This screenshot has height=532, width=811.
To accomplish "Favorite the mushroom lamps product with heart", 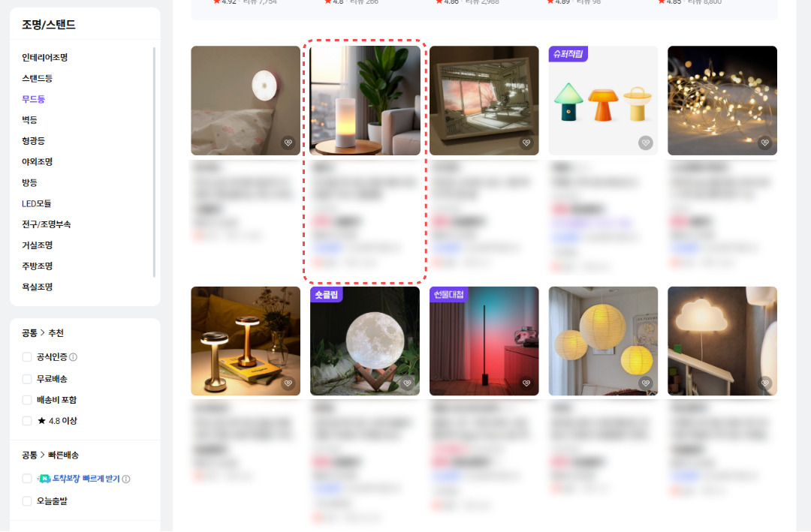I will [646, 143].
